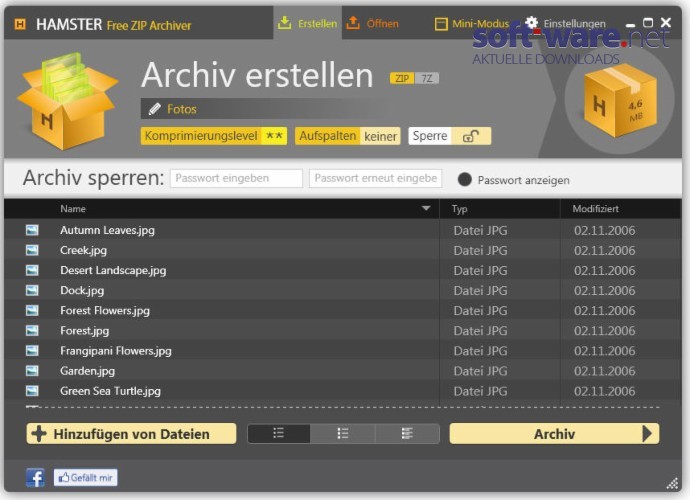The image size is (690, 500).
Task: Open Einstellungen
Action: pos(566,23)
